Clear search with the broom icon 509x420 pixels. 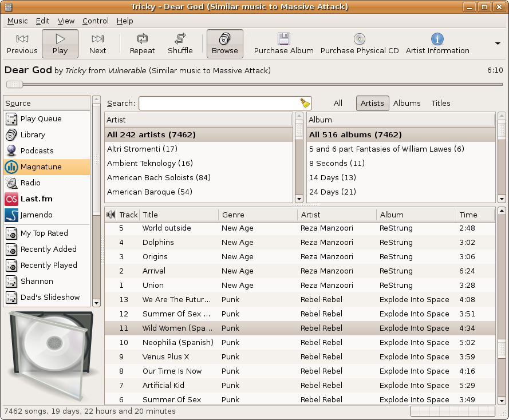(x=305, y=103)
